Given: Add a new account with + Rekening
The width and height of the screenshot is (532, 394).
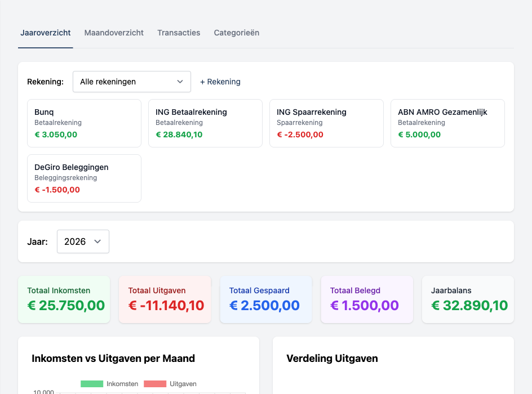Looking at the screenshot, I should coord(220,82).
